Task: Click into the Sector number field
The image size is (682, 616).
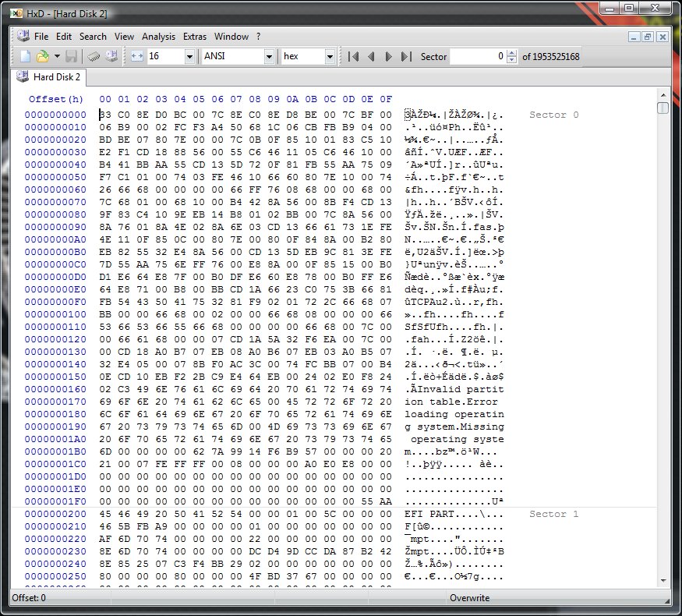Action: point(478,57)
